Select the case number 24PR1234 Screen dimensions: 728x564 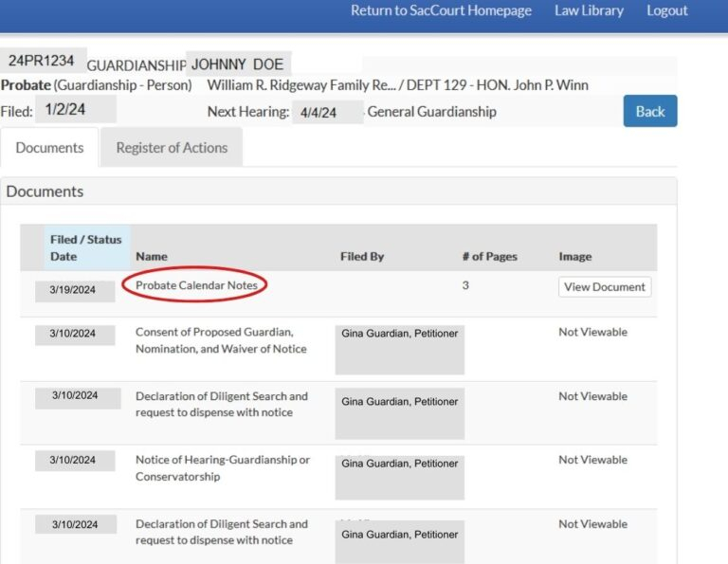click(42, 61)
